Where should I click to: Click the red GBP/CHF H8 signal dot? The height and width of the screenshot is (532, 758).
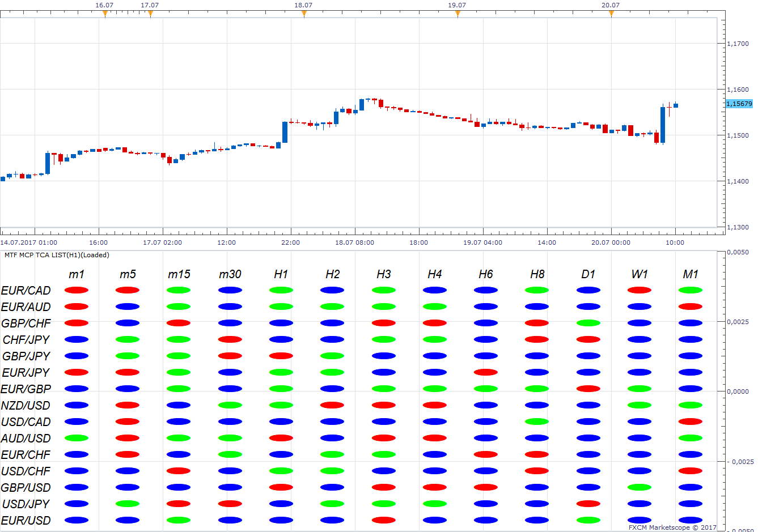[x=537, y=323]
